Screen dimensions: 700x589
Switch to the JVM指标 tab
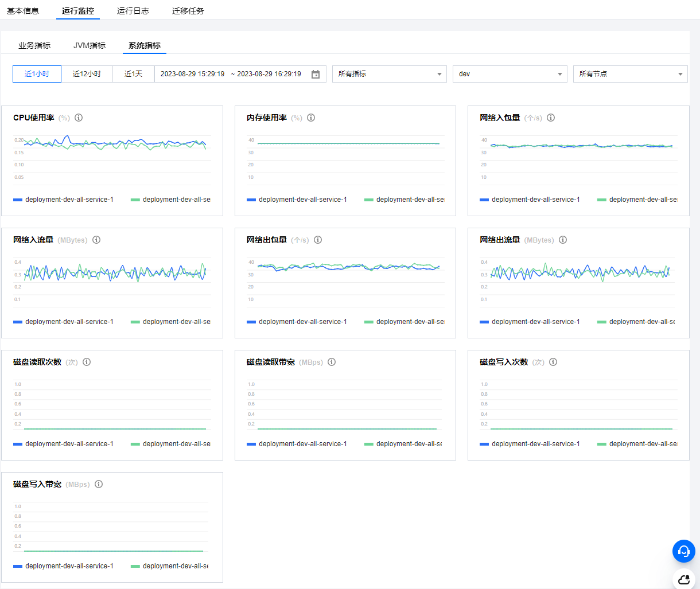pos(90,45)
